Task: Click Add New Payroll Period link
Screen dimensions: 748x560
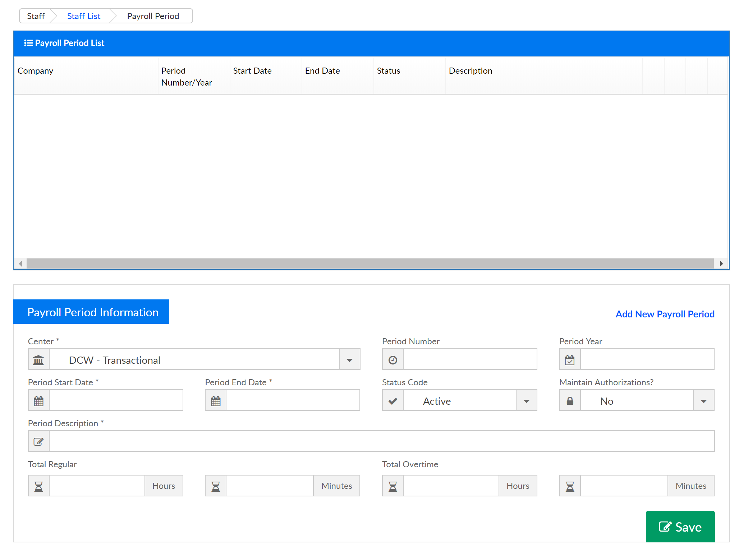Action: [665, 314]
